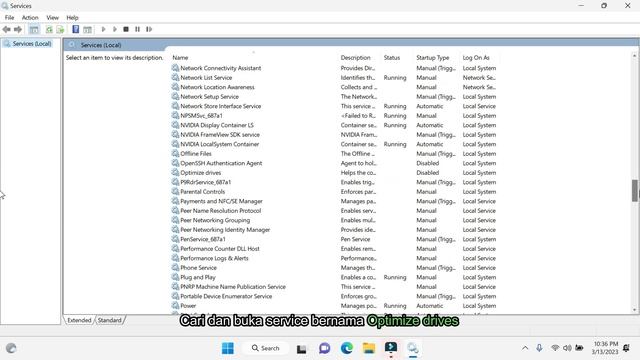Click the Pause Service icon
Viewport: 640px width, 360px height.
[138, 29]
